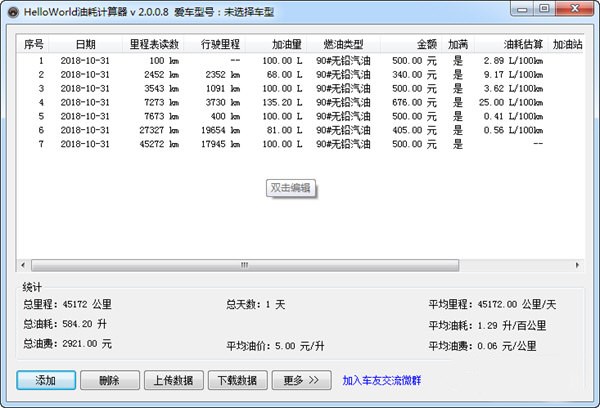Expand the 更多 >> options
Screen dimensions: 600x408
click(302, 380)
